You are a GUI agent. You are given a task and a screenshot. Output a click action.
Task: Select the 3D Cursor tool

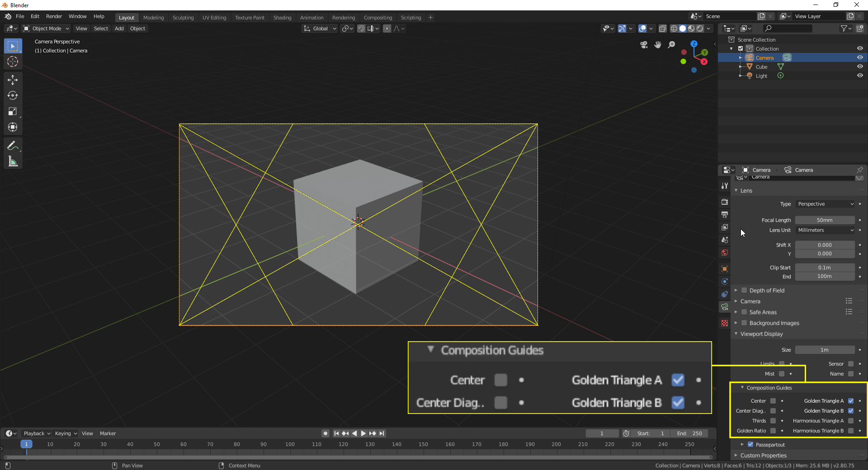[13, 61]
